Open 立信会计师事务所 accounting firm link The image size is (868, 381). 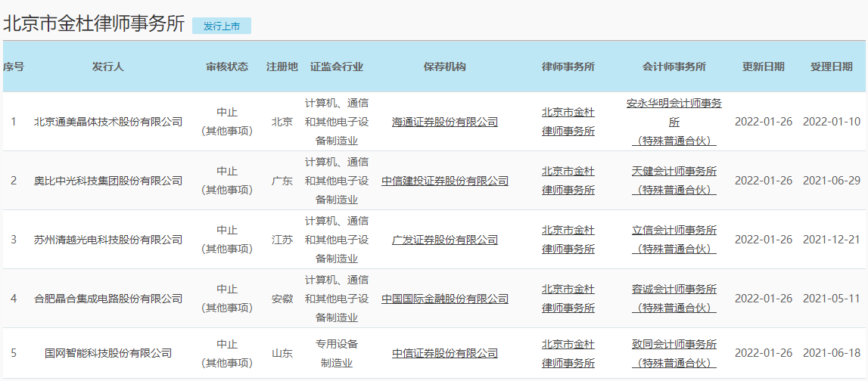tap(674, 240)
